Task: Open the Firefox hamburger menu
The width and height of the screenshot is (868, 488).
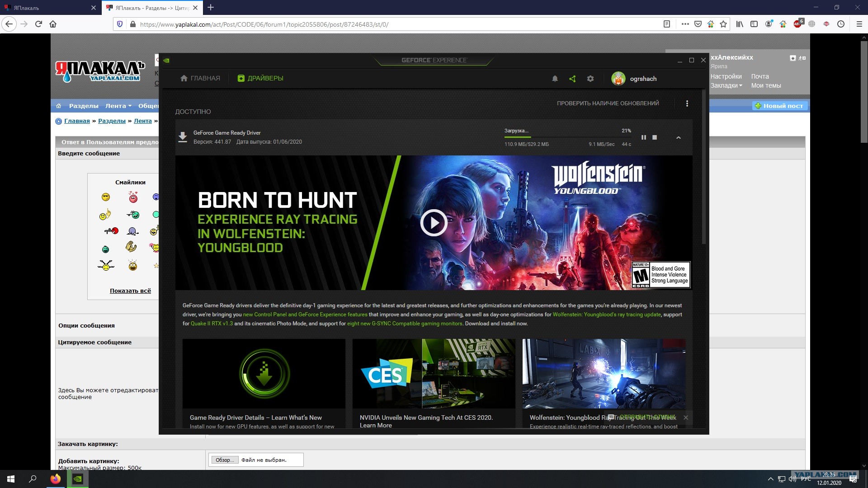Action: coord(859,24)
